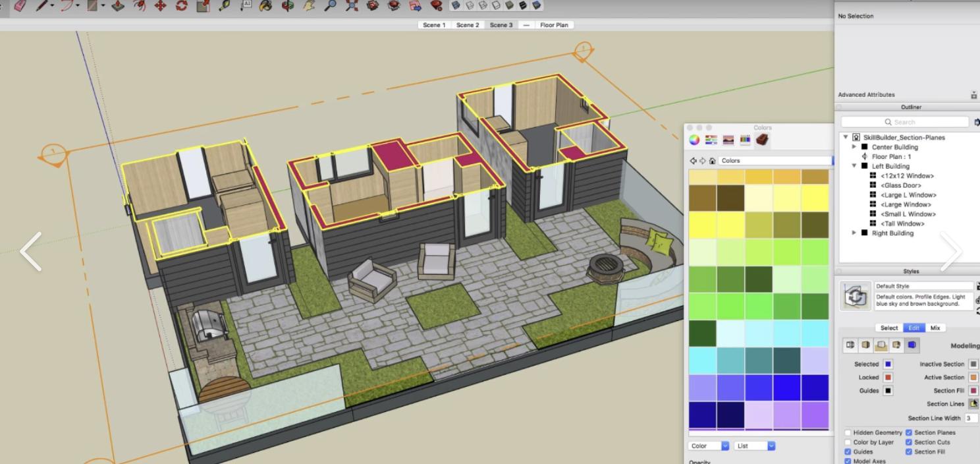980x464 pixels.
Task: Select the Zoom magnifier tool
Action: [x=330, y=6]
